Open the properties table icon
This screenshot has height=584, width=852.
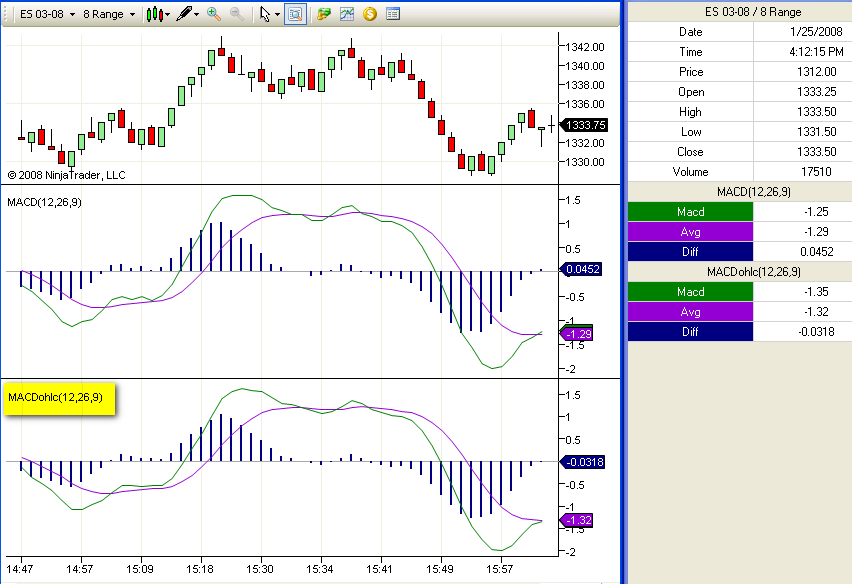[x=393, y=14]
